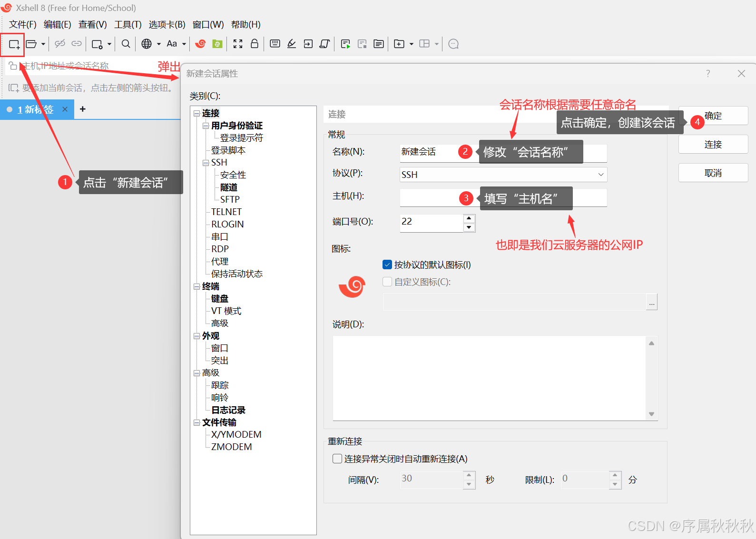Image resolution: width=756 pixels, height=539 pixels.
Task: Click the Reconnect link icon
Action: 77,44
